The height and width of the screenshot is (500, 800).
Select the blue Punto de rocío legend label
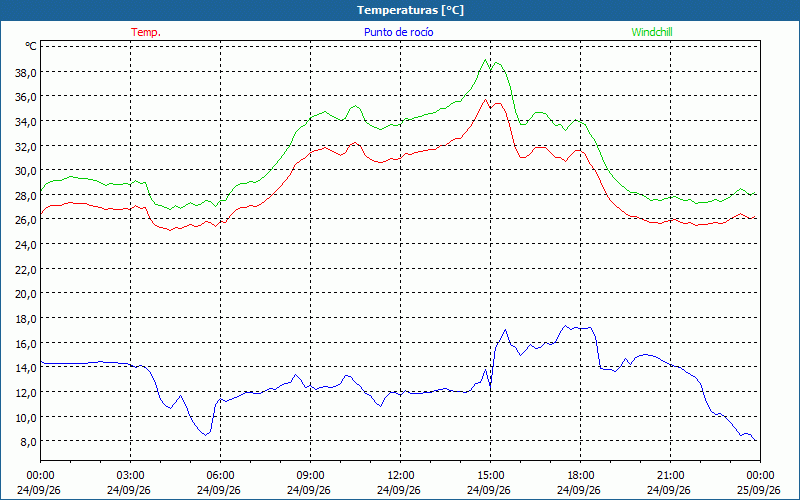tap(398, 32)
